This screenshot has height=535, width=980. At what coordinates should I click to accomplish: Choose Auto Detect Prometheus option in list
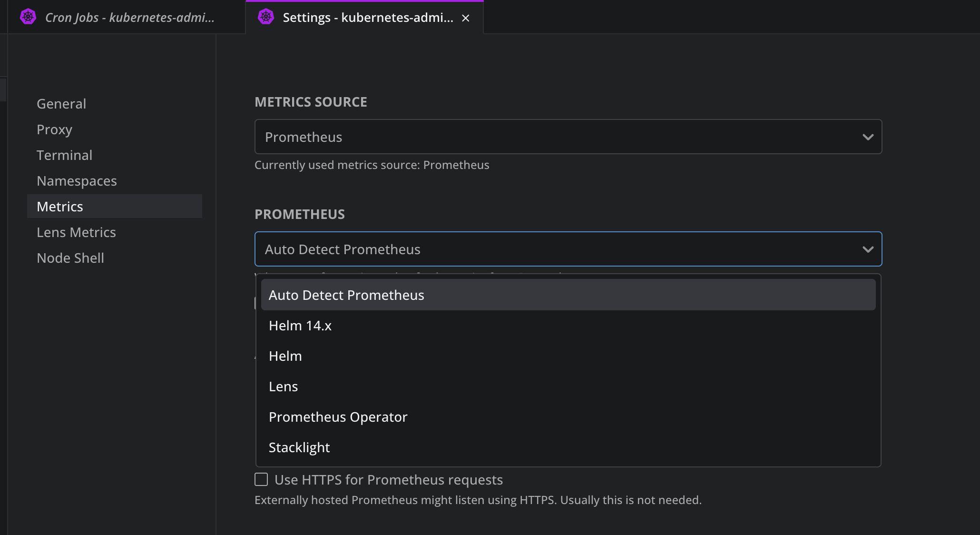(x=568, y=295)
